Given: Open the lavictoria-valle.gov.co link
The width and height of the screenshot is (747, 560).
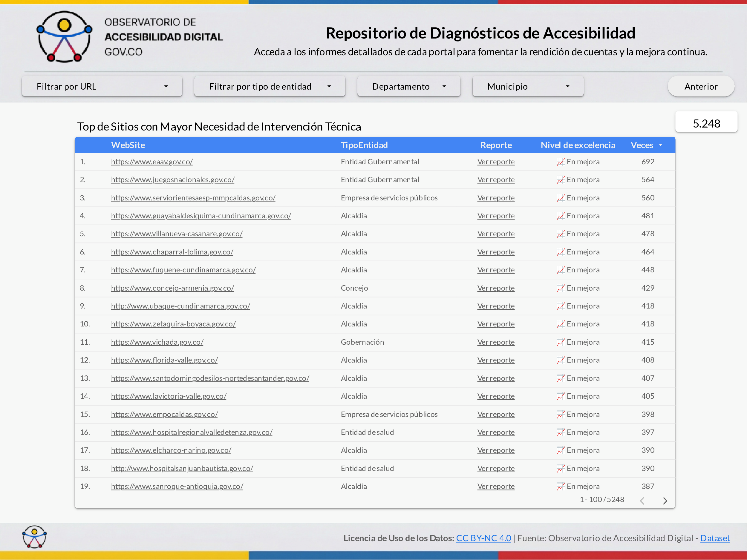Looking at the screenshot, I should click(169, 396).
